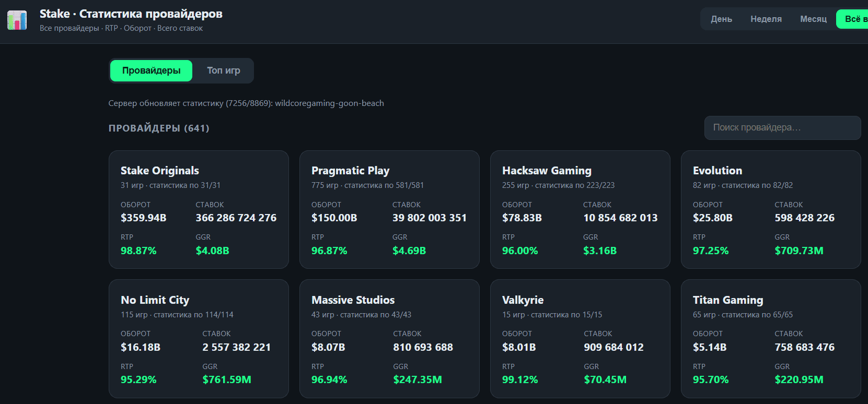Select the Месяц period filter

813,19
